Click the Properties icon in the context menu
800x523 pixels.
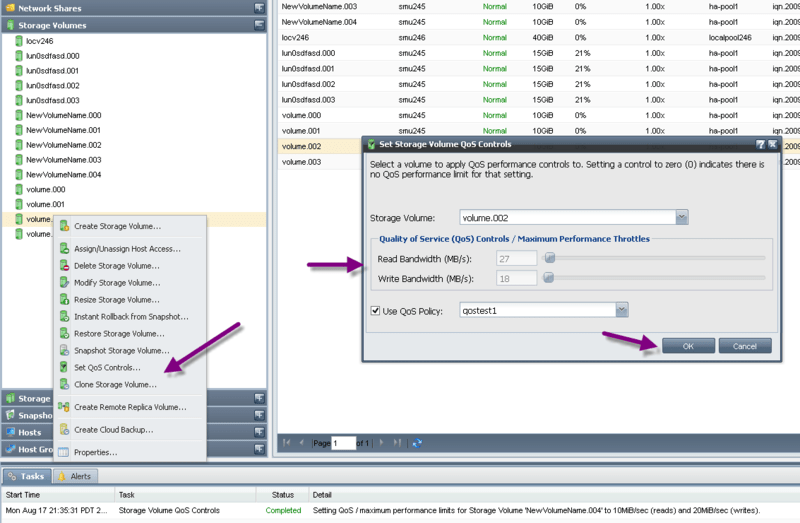coord(64,453)
